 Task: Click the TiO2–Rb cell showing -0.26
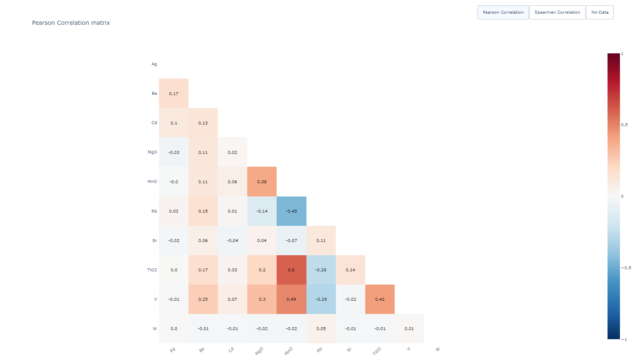[321, 270]
